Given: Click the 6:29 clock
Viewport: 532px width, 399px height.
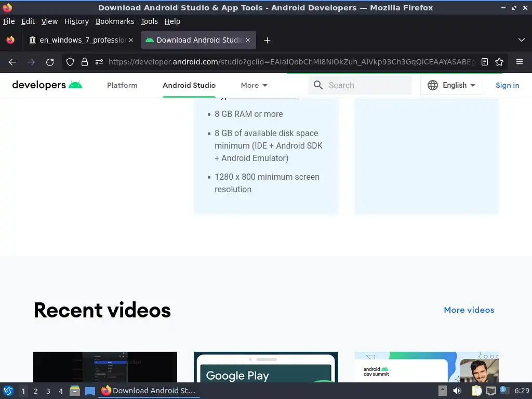Looking at the screenshot, I should coord(522,391).
